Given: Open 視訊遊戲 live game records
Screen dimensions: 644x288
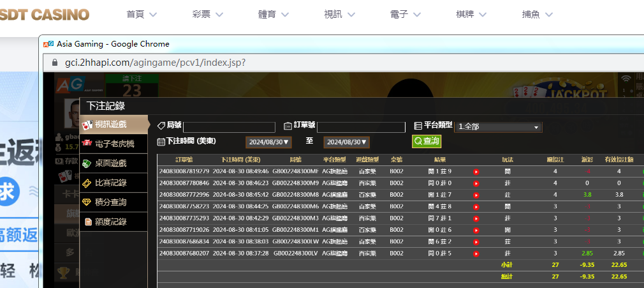Looking at the screenshot, I should pyautogui.click(x=110, y=125).
